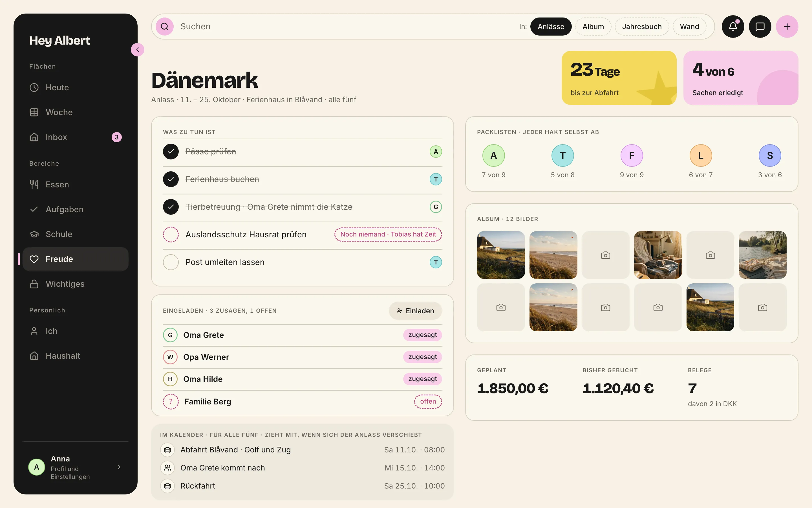The height and width of the screenshot is (508, 812).
Task: Collapse the sidebar with the chevron button
Action: click(x=138, y=50)
